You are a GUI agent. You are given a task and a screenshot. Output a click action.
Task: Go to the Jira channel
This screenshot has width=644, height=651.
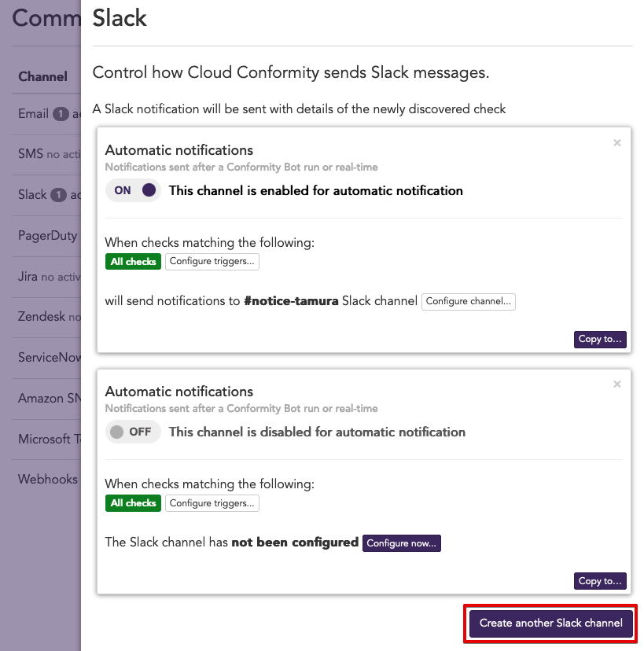coord(28,277)
